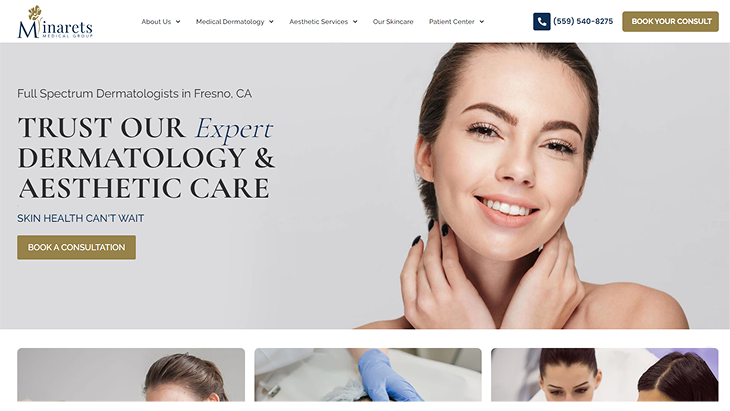This screenshot has width=730, height=411.
Task: Expand the Patient Center chevron
Action: 482,21
